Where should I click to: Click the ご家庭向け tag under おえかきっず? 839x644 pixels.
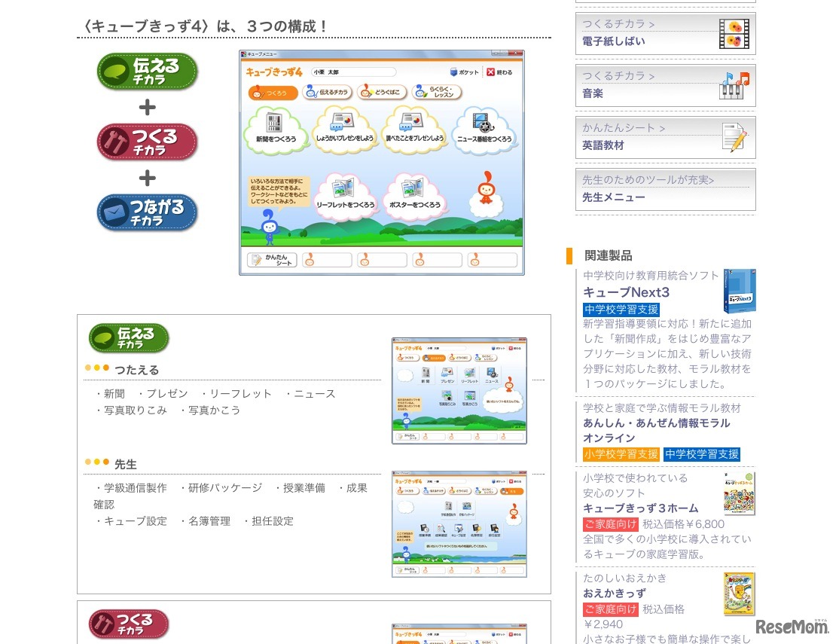pos(611,609)
